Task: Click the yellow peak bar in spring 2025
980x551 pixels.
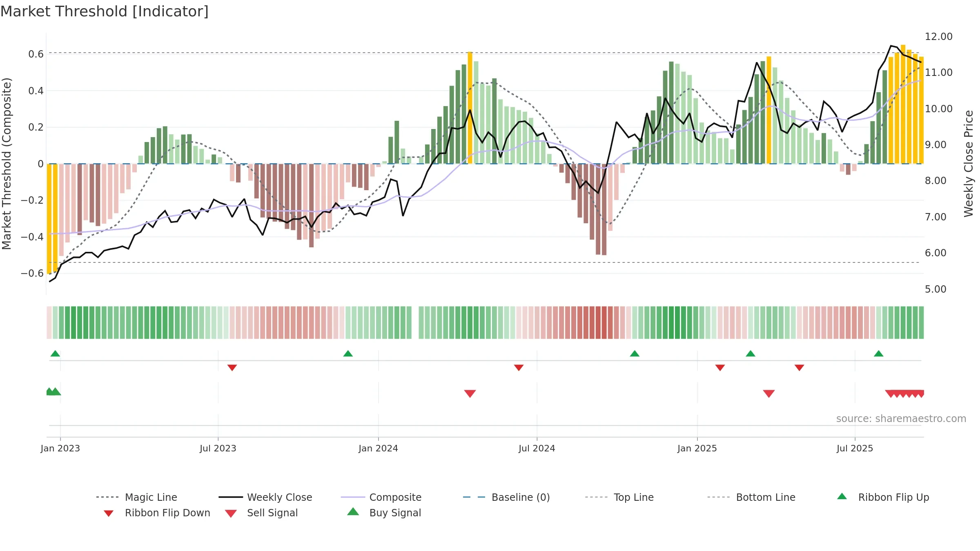Action: [x=769, y=110]
